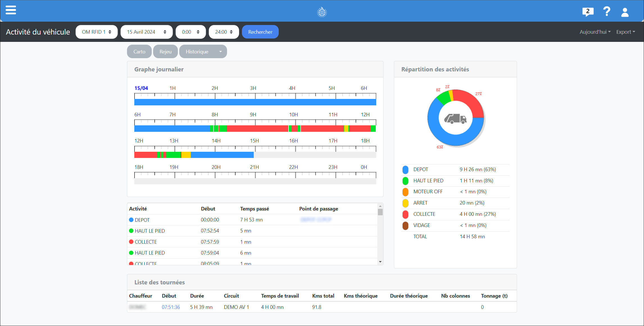Click the blue DEPOT legend color dot
This screenshot has width=644, height=326.
(x=405, y=170)
